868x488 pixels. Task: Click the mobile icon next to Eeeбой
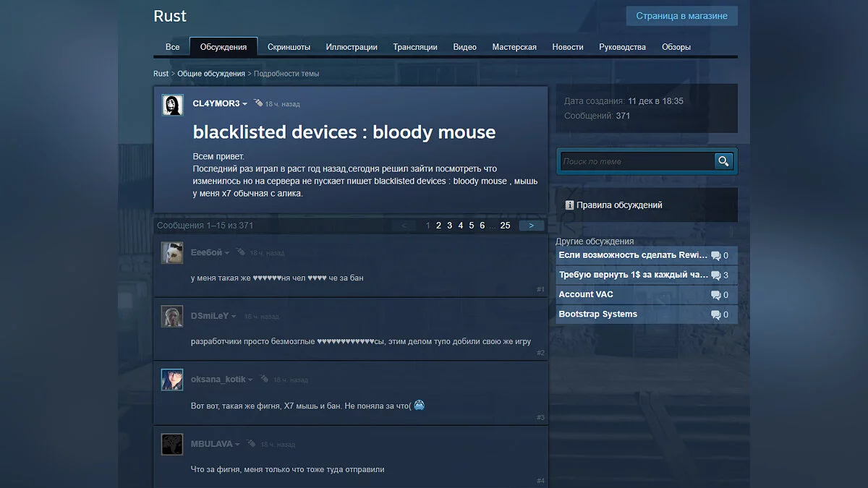[x=240, y=252]
